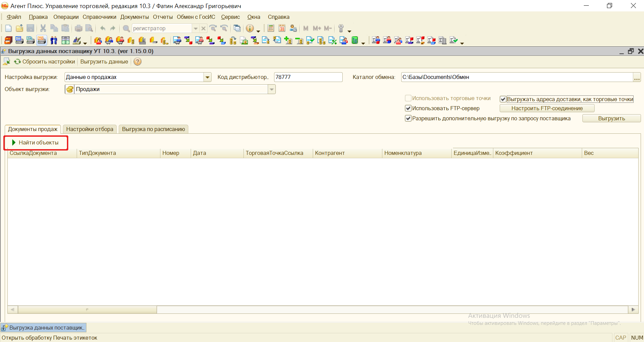The image size is (644, 342).
Task: Uncheck 'Выгружать адреса доставки, как торговые точки'
Action: 503,99
